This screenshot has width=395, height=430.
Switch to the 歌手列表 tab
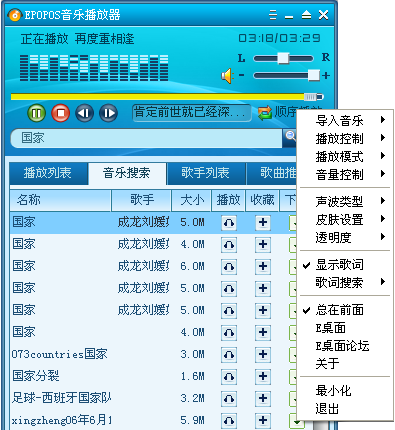click(x=206, y=173)
